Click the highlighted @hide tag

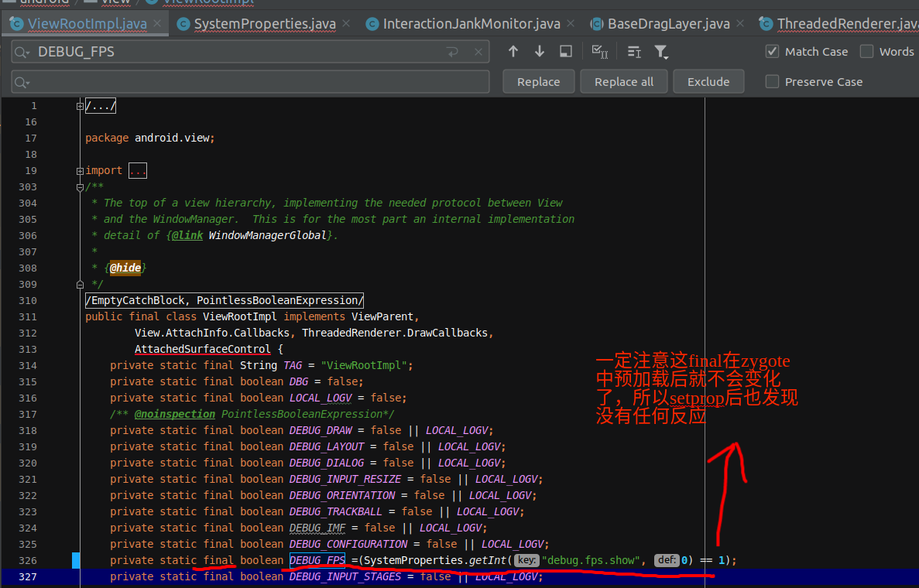point(125,268)
